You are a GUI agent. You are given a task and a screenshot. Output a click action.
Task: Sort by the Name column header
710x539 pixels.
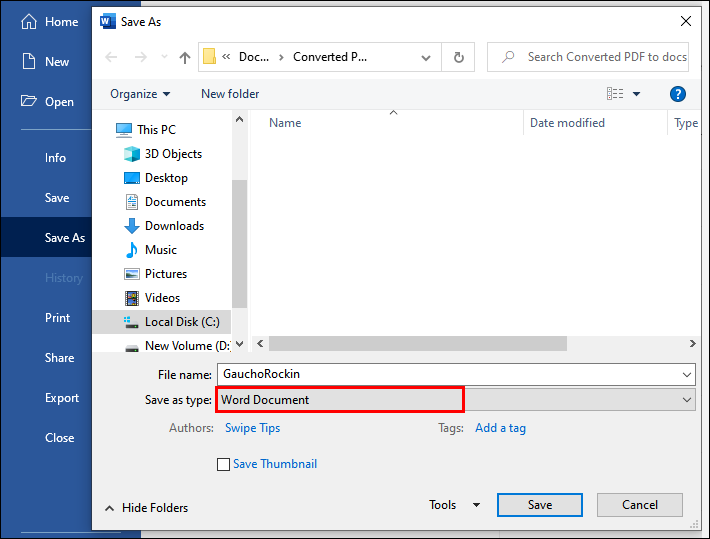(285, 123)
